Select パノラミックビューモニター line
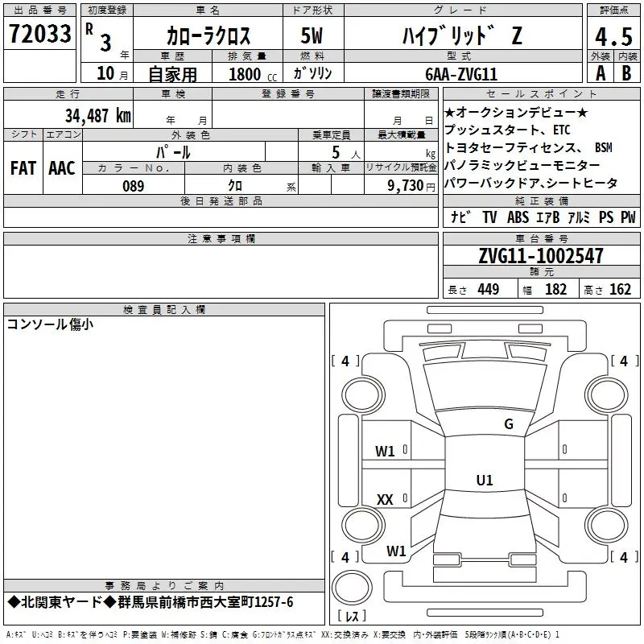 522,165
